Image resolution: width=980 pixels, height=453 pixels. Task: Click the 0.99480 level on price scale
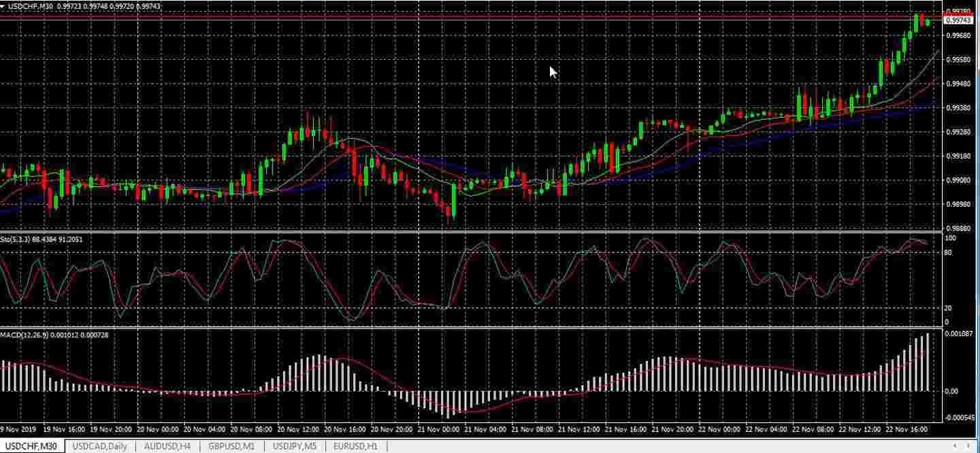pyautogui.click(x=958, y=84)
